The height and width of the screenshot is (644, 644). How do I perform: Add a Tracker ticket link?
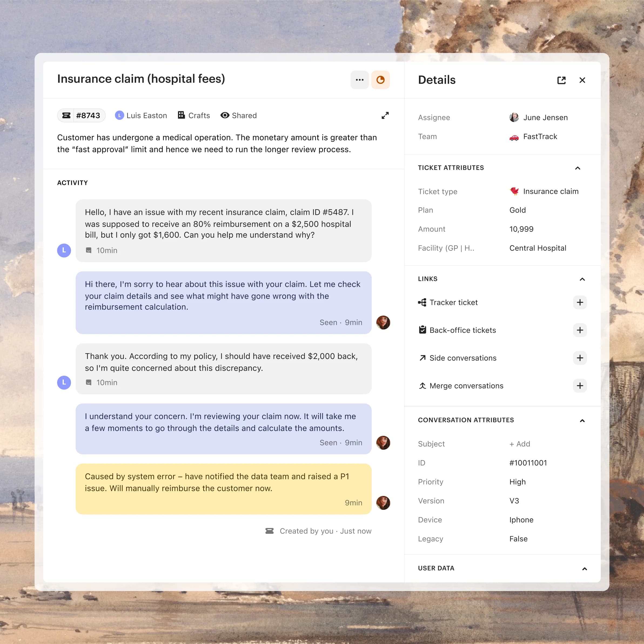(x=580, y=302)
